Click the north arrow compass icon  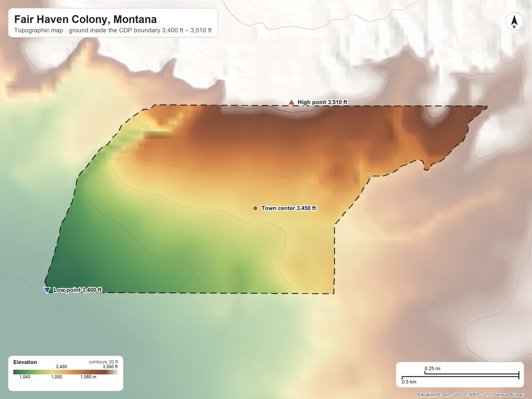tap(514, 22)
